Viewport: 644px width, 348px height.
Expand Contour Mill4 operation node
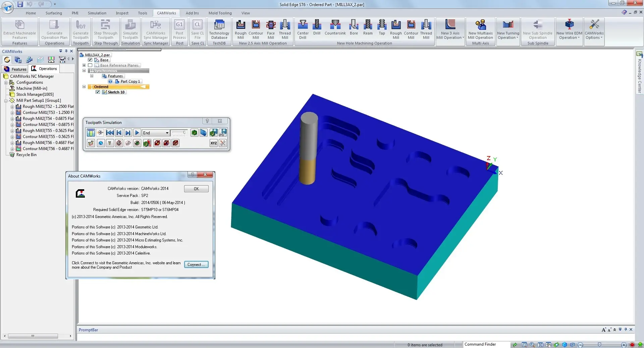tap(12, 149)
